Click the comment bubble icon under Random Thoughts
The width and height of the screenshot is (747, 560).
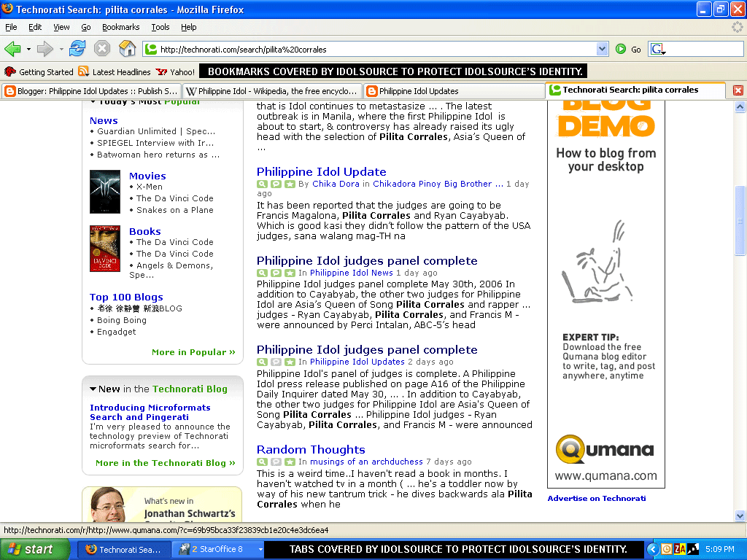(x=276, y=462)
